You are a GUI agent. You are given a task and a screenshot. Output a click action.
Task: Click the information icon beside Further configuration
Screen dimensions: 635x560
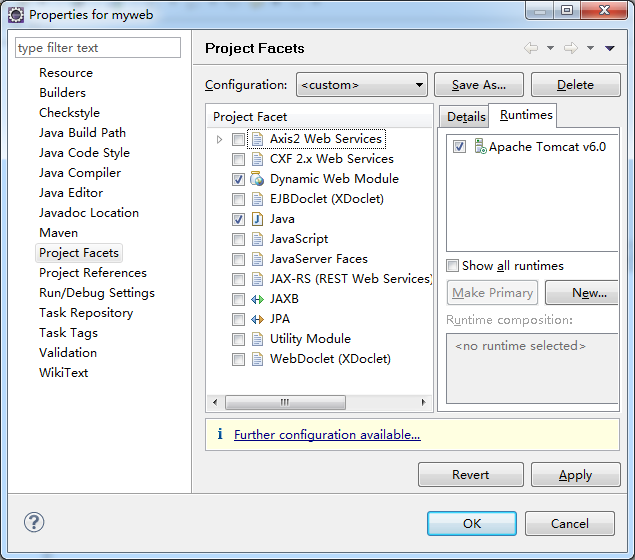220,434
